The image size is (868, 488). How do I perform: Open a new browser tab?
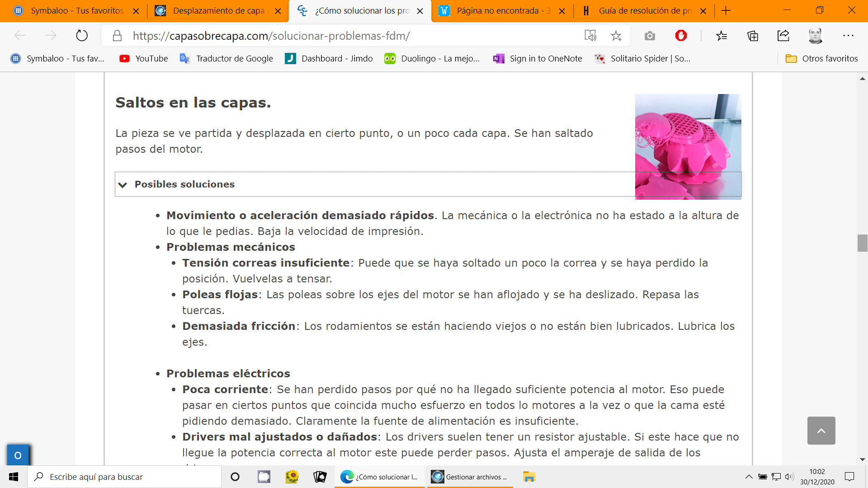[726, 11]
